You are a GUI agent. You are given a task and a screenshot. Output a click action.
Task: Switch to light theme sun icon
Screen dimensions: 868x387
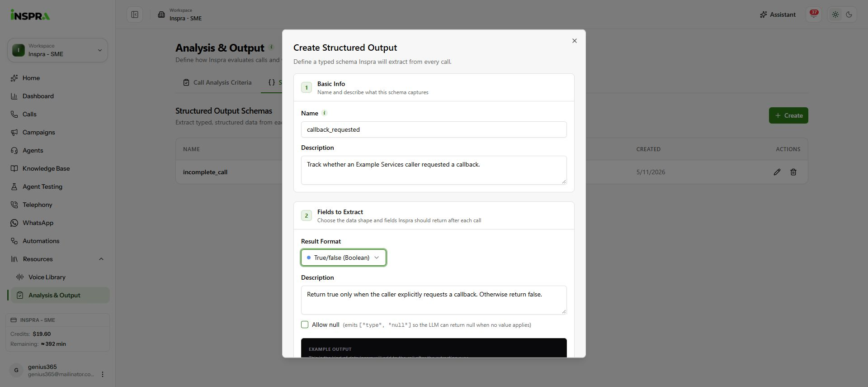[x=835, y=14]
